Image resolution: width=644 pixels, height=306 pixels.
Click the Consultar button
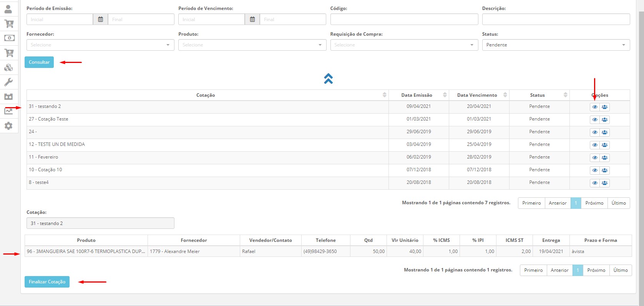(x=39, y=62)
